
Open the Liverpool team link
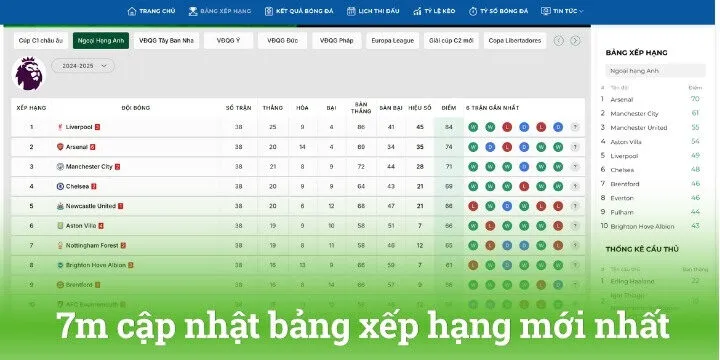79,127
